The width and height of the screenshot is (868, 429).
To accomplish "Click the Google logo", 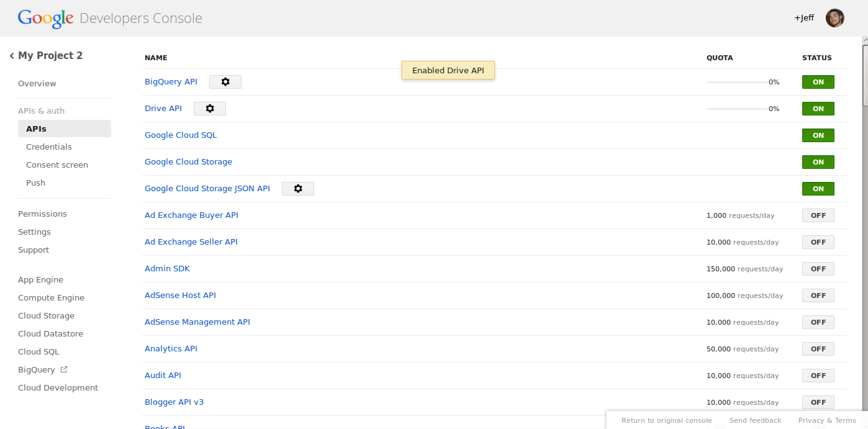I will pos(46,19).
